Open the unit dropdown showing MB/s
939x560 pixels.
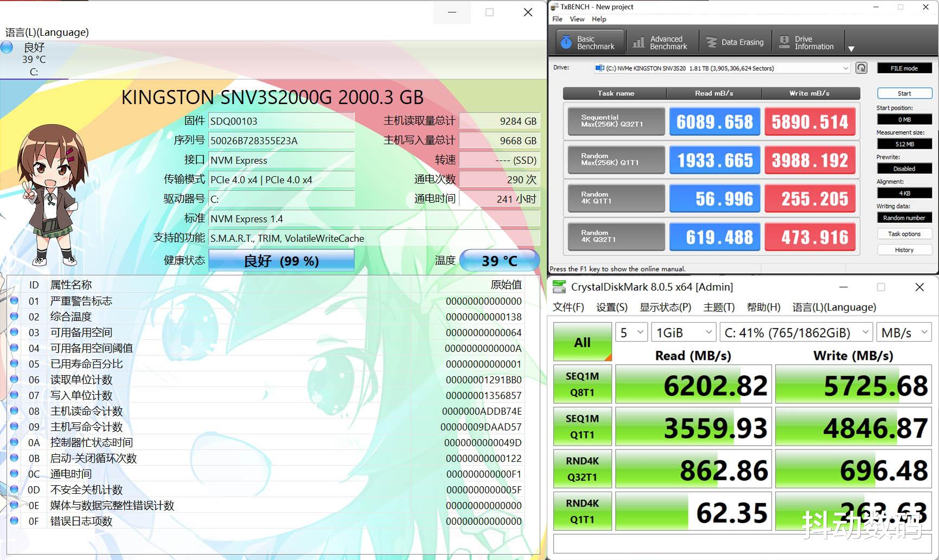903,332
